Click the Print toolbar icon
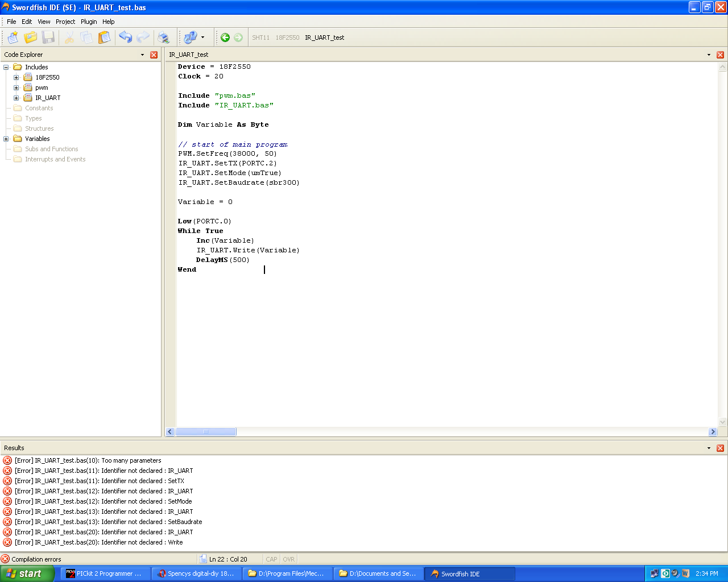 [x=164, y=38]
